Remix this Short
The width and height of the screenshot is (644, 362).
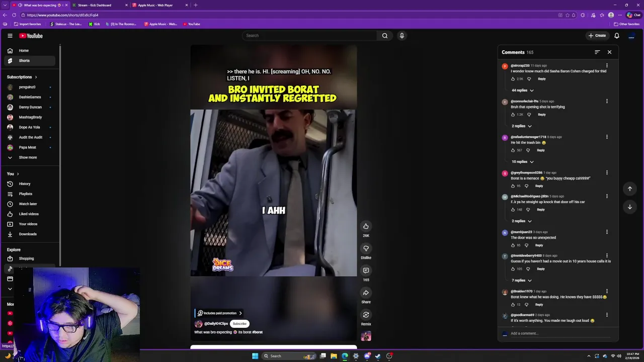[366, 315]
